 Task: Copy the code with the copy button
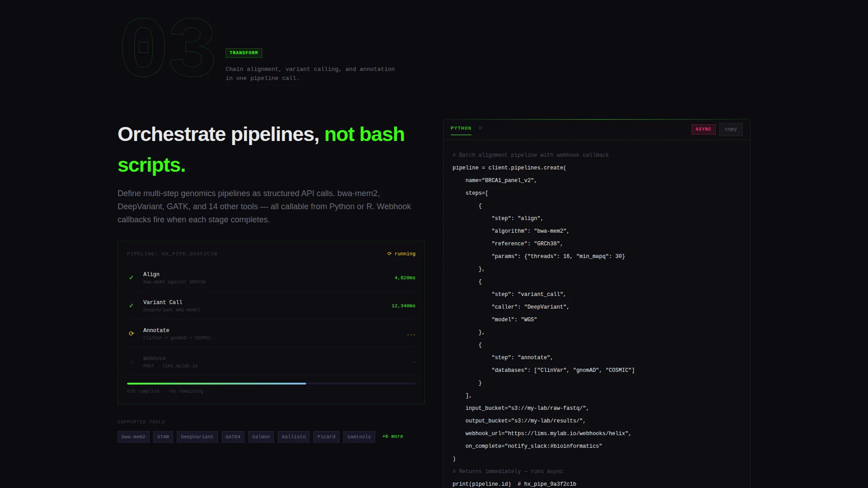click(731, 129)
